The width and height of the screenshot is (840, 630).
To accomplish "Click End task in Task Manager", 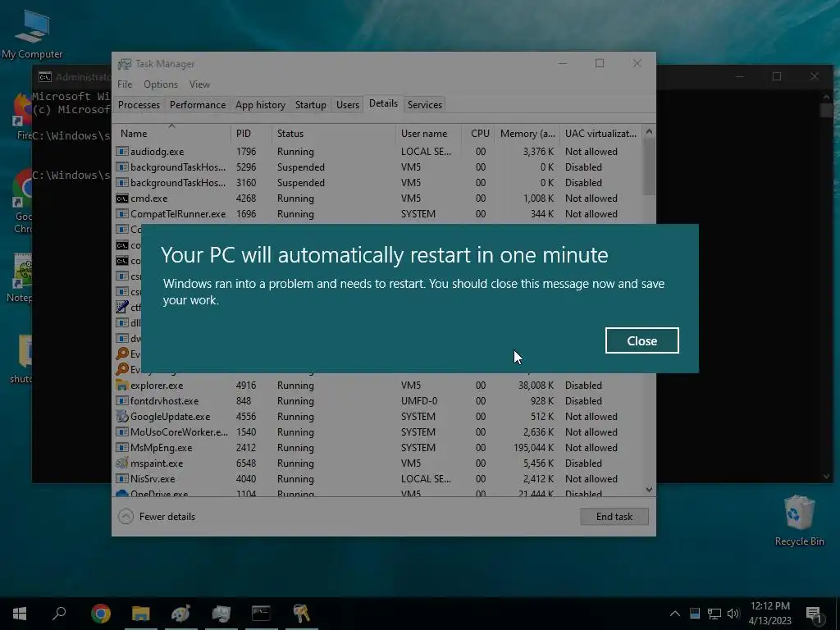I will pyautogui.click(x=614, y=517).
